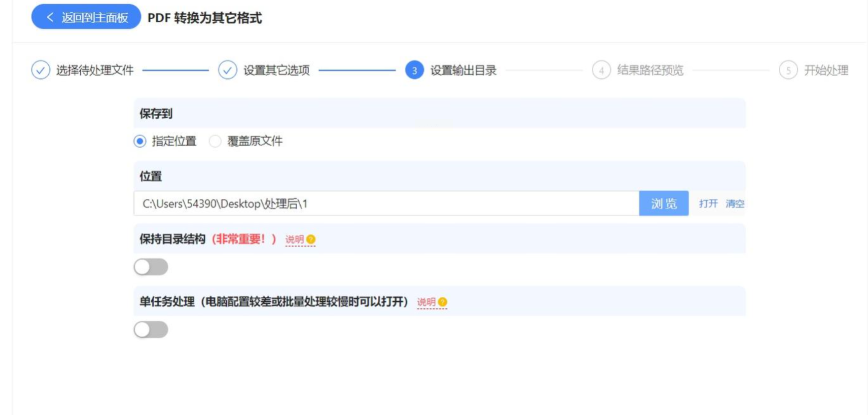Enable the 保持目录结构 toggle switch
Image resolution: width=868 pixels, height=415 pixels.
pyautogui.click(x=151, y=267)
